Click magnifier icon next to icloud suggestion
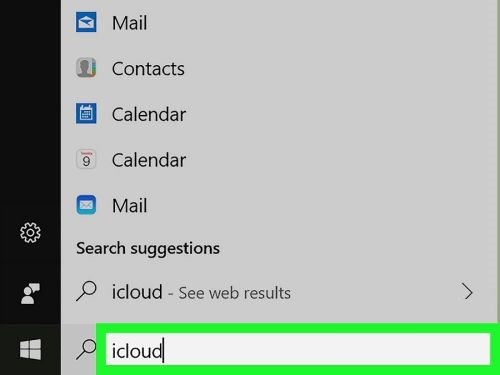This screenshot has height=375, width=500. 86,291
